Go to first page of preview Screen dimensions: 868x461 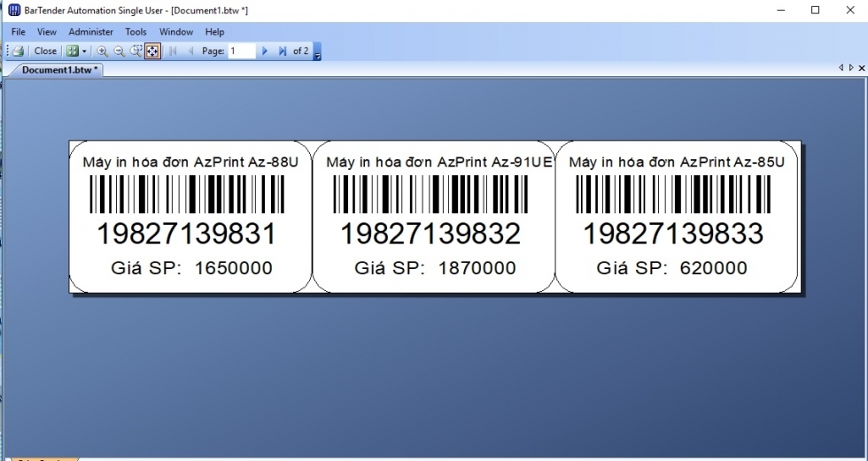coord(173,50)
